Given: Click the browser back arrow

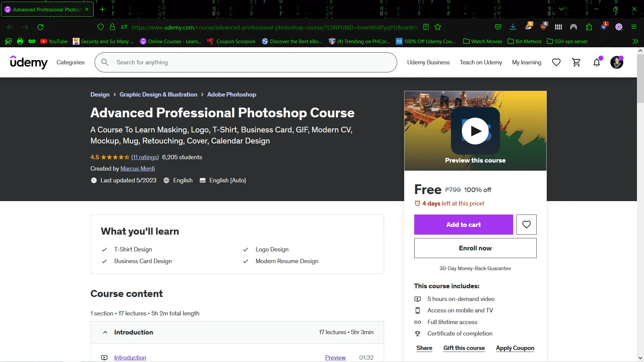Looking at the screenshot, I should [x=10, y=27].
